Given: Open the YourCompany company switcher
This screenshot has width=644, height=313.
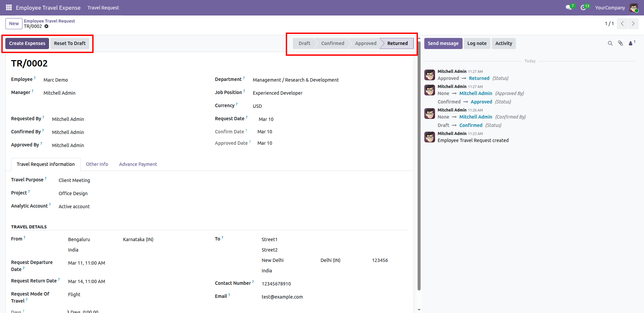Looking at the screenshot, I should (610, 8).
